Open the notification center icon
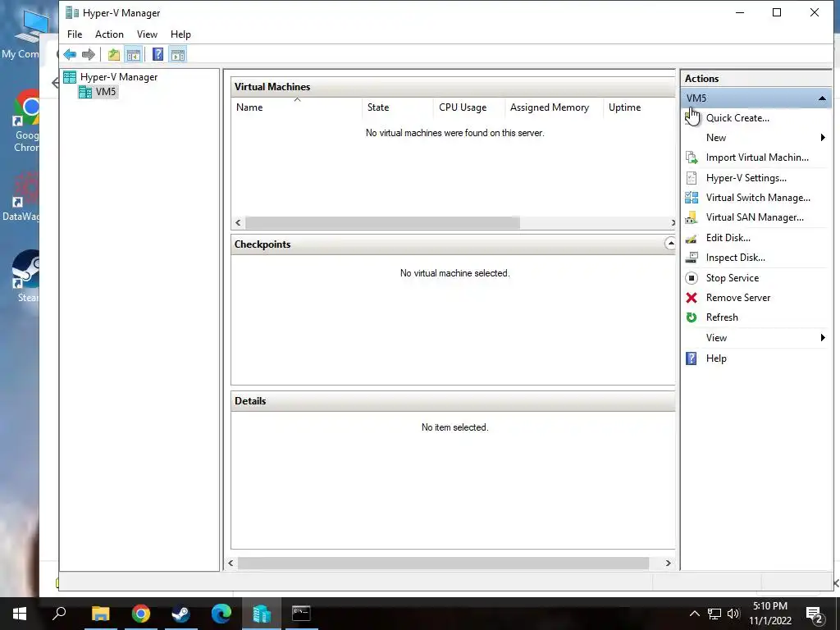Image resolution: width=840 pixels, height=630 pixels. click(815, 614)
